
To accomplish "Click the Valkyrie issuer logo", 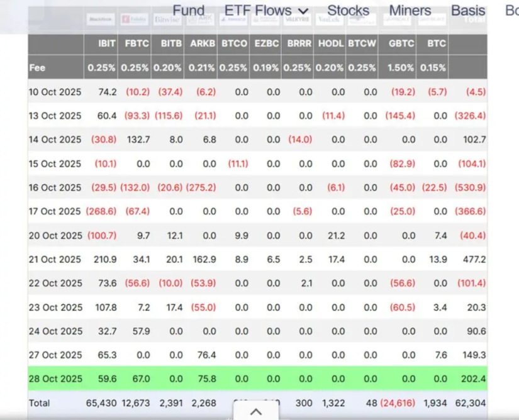I will pyautogui.click(x=298, y=19).
